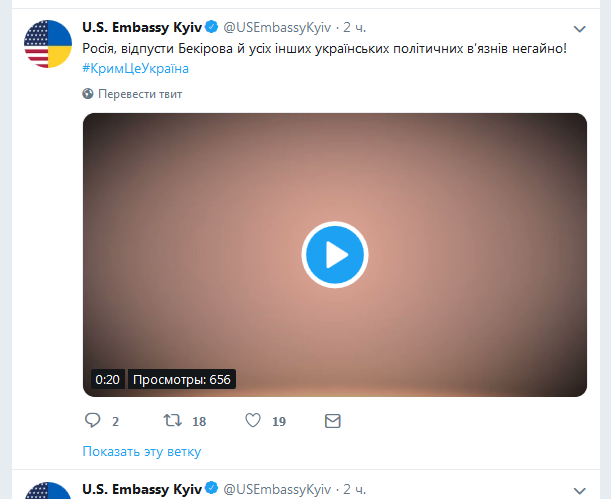Open the second tweet's flag avatar

tap(48, 490)
